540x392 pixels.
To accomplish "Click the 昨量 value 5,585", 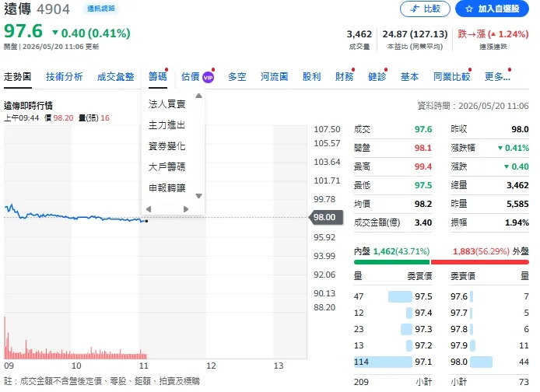I will pos(517,204).
